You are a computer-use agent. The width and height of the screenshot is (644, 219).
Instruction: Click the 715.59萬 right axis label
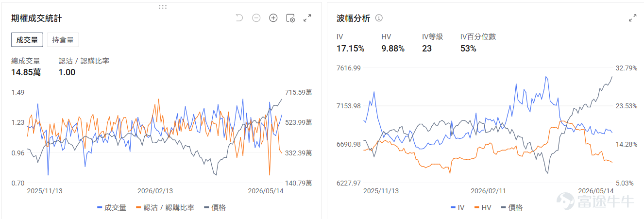[299, 92]
